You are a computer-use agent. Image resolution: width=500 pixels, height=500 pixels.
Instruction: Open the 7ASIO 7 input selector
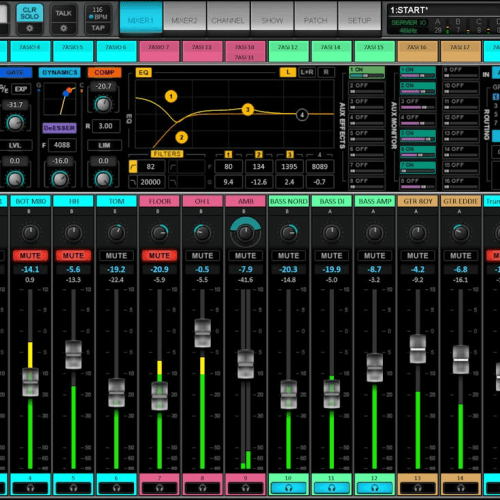pyautogui.click(x=159, y=51)
